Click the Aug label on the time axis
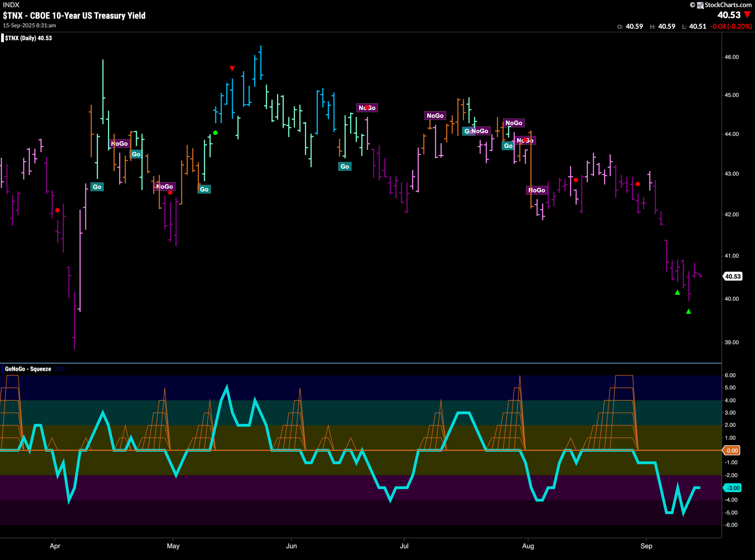 tap(528, 546)
